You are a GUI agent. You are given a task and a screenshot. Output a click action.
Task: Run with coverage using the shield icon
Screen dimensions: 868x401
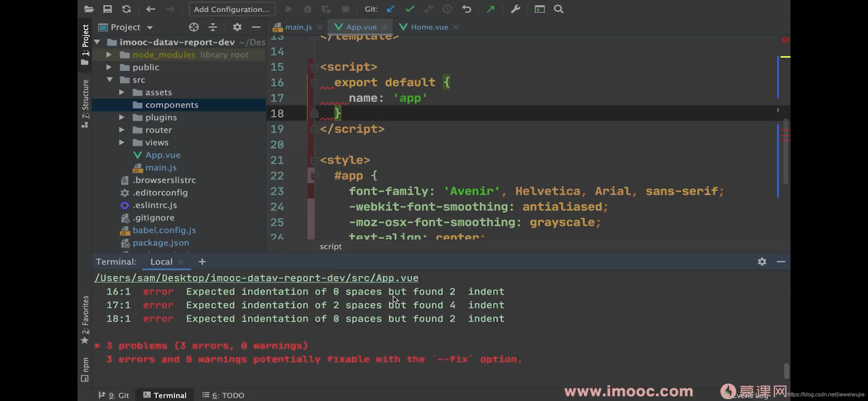(326, 9)
